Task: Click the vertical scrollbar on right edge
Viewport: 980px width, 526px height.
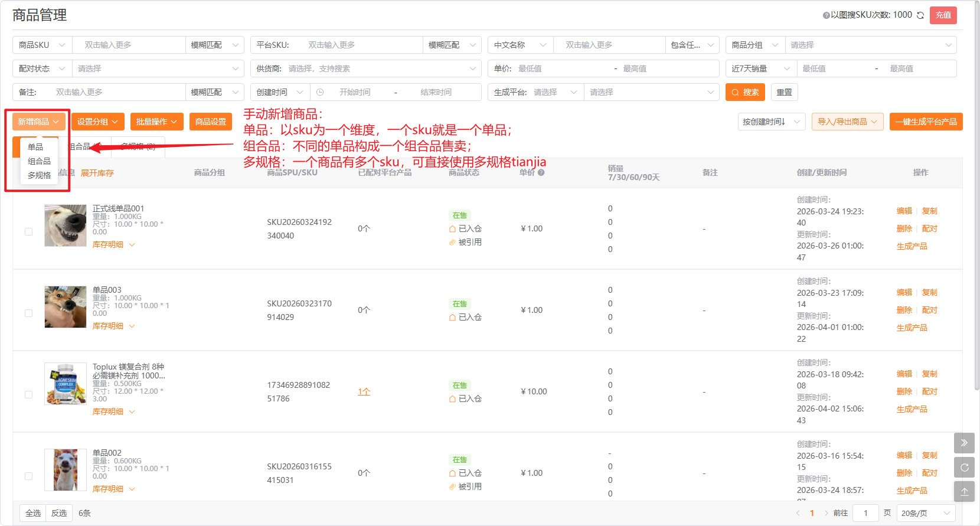Action: click(x=976, y=195)
